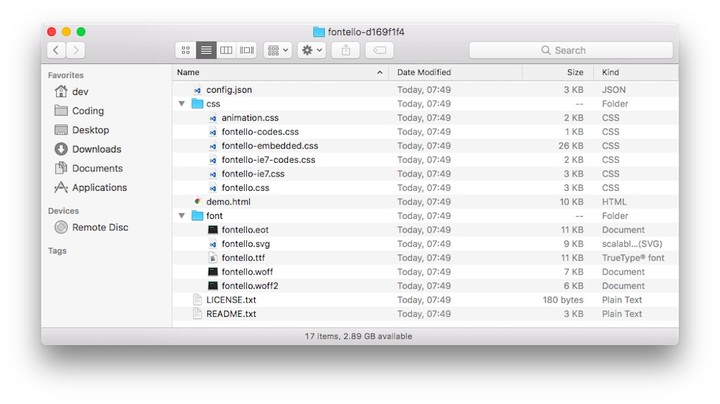Click the sort direction arrow in Name header
The image size is (720, 404).
380,73
